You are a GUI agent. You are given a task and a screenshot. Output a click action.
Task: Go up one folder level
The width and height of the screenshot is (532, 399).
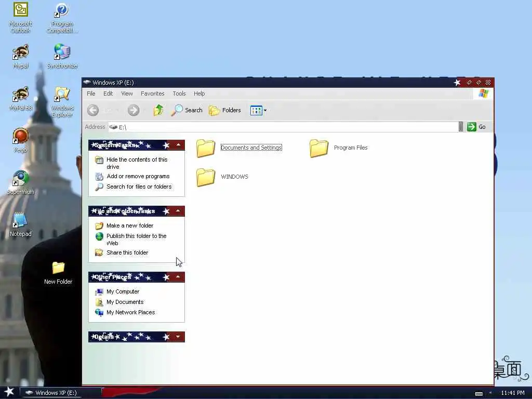[158, 110]
